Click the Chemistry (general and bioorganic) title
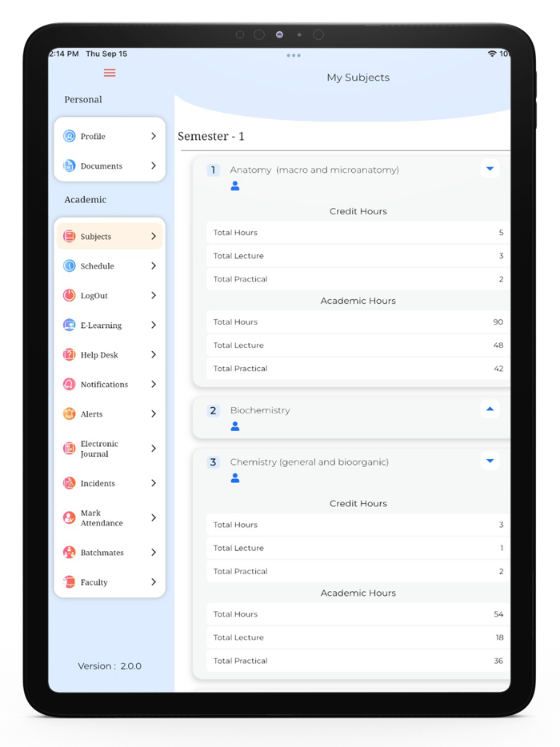This screenshot has width=560, height=747. tap(310, 461)
